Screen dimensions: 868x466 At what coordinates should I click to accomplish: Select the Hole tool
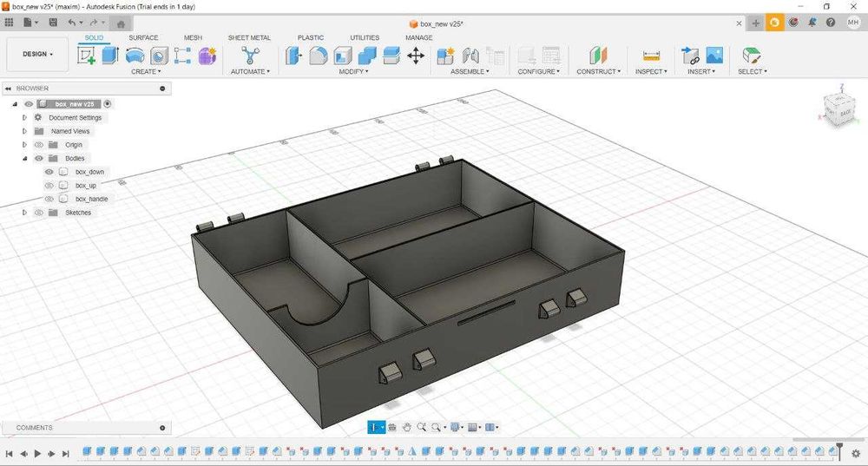click(159, 56)
